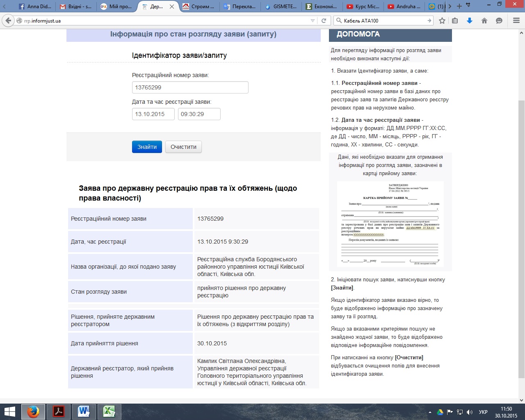This screenshot has width=525, height=420.
Task: Show hidden tray icons arrow
Action: tap(430, 412)
